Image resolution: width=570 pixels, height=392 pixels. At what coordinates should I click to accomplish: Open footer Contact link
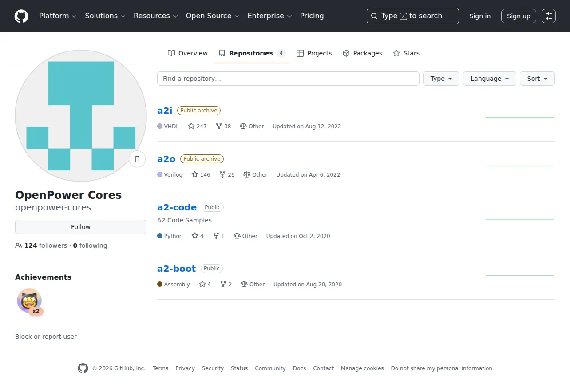point(323,368)
